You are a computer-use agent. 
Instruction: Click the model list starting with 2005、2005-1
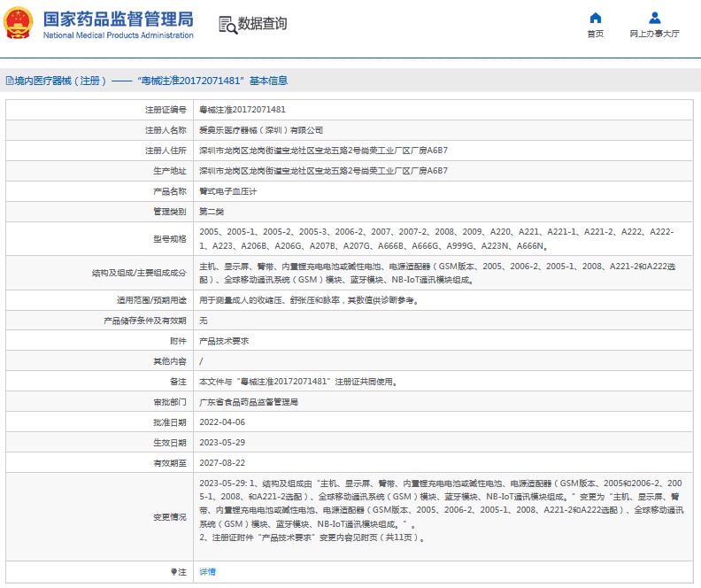click(x=436, y=239)
